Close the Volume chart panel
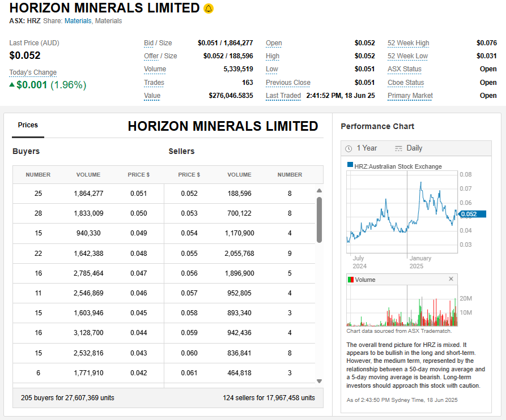 [x=451, y=279]
